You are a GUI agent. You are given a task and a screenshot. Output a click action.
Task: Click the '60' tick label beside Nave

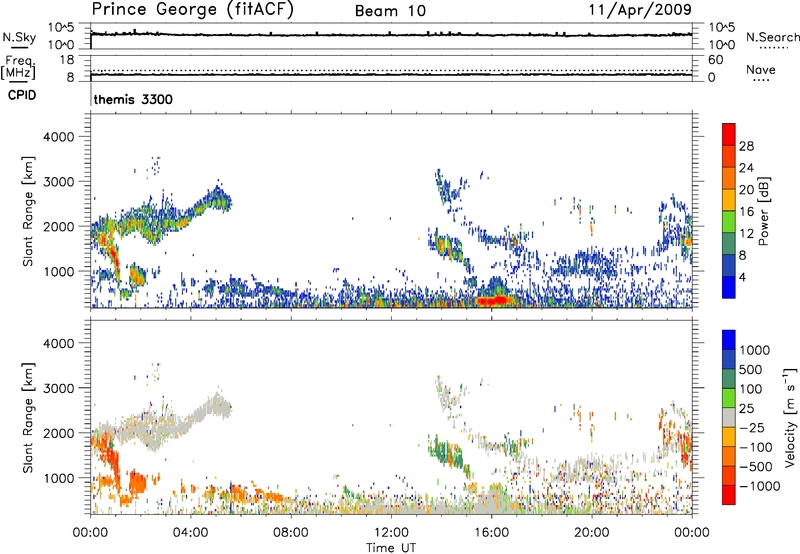pyautogui.click(x=715, y=60)
